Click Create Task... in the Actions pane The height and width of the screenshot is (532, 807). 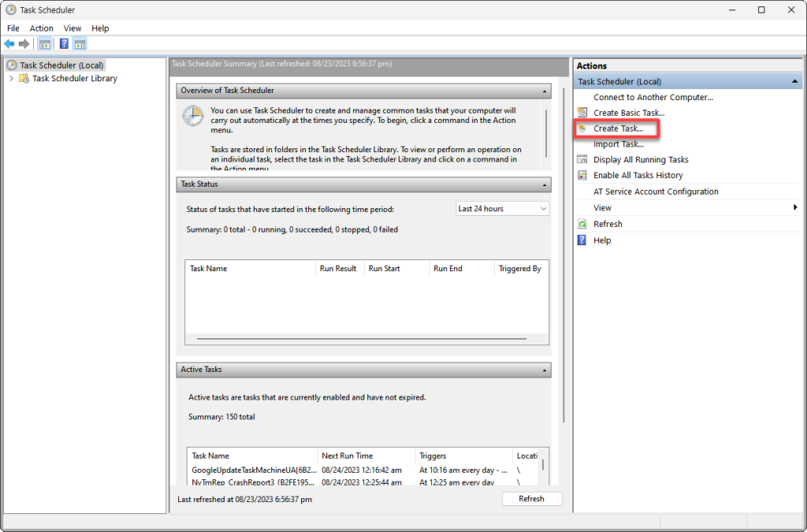pyautogui.click(x=618, y=128)
